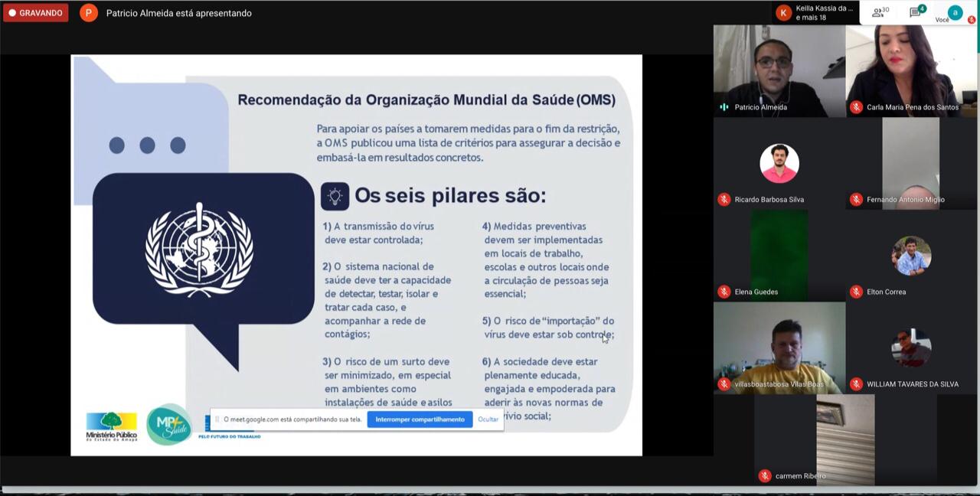Click pillar '5) O risco de importação' text
This screenshot has width=980, height=496.
(548, 328)
